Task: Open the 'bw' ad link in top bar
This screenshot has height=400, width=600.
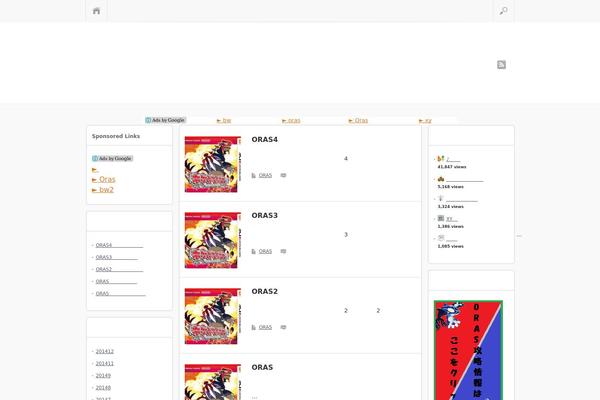Action: 224,121
